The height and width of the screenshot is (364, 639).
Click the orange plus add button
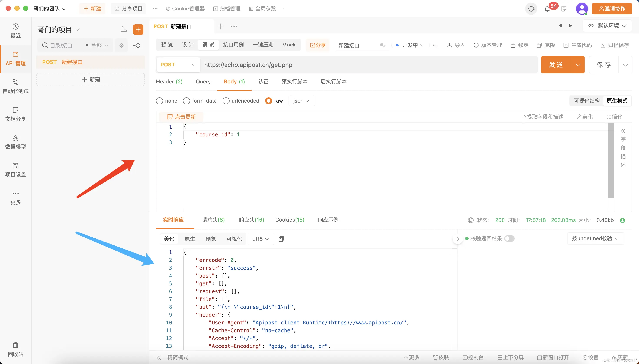click(x=138, y=30)
